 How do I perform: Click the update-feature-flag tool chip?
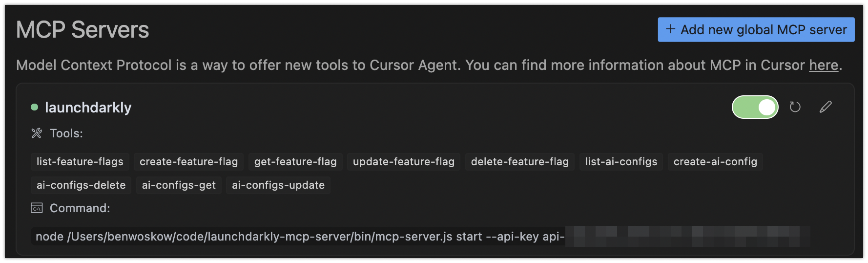pos(403,162)
